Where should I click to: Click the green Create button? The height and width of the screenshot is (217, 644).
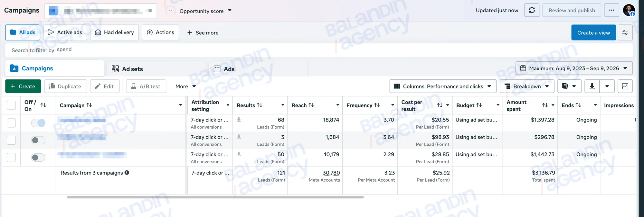coord(23,86)
